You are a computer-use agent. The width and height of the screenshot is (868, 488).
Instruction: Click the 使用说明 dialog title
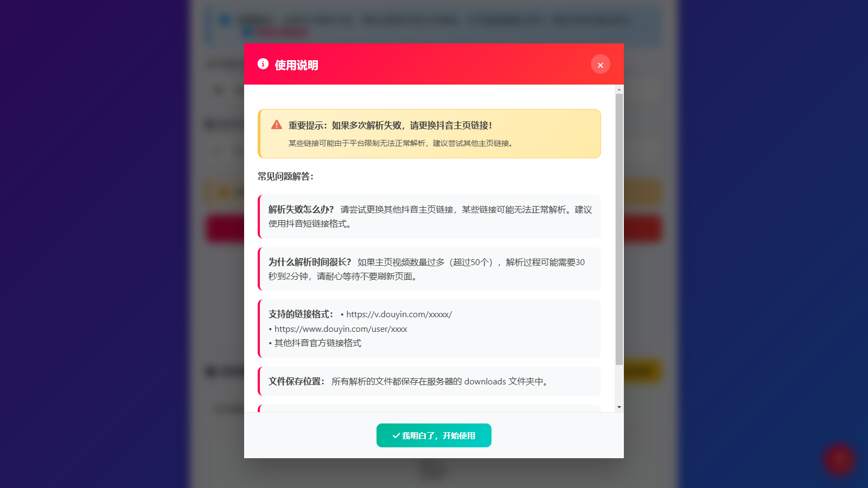pyautogui.click(x=296, y=65)
